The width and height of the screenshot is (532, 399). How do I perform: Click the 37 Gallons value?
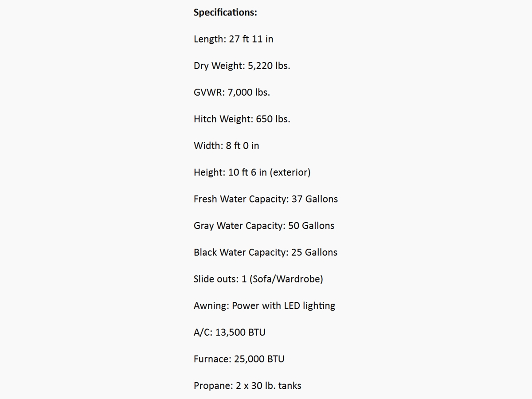pyautogui.click(x=315, y=199)
